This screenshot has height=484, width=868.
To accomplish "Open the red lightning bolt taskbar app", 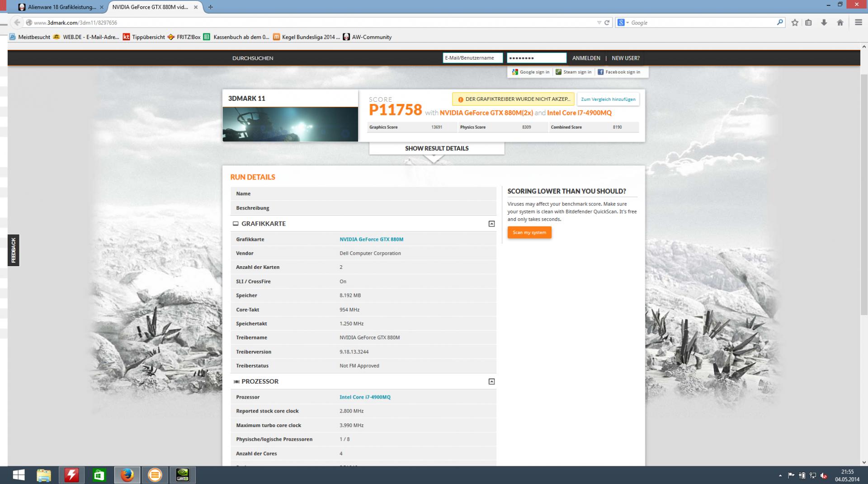I will pyautogui.click(x=71, y=475).
